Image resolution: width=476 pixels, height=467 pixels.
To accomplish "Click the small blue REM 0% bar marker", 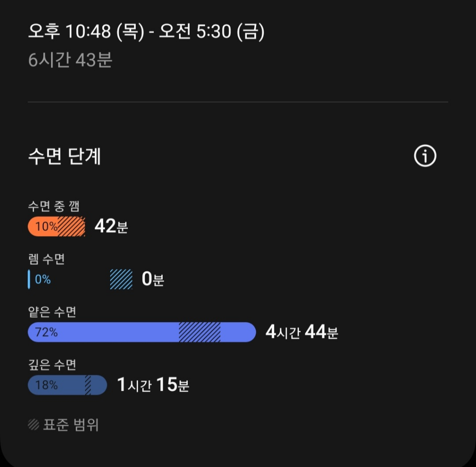I will tap(29, 280).
